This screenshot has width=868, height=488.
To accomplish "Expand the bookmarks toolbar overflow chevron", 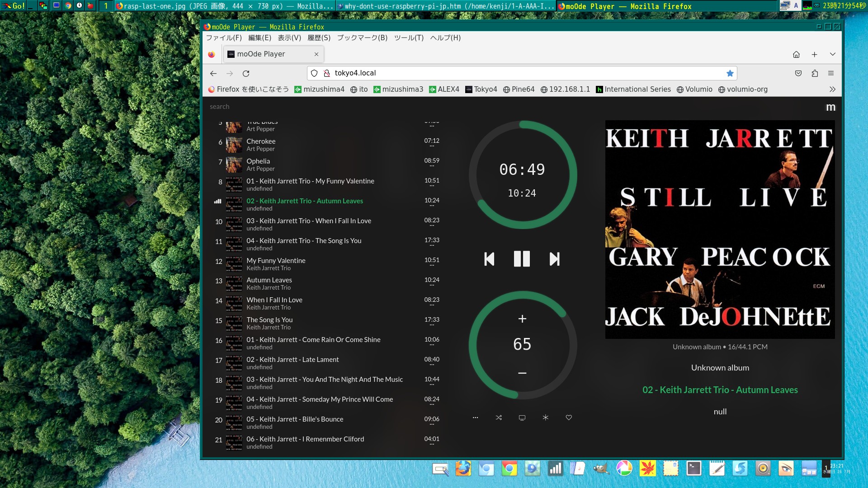I will [x=832, y=89].
